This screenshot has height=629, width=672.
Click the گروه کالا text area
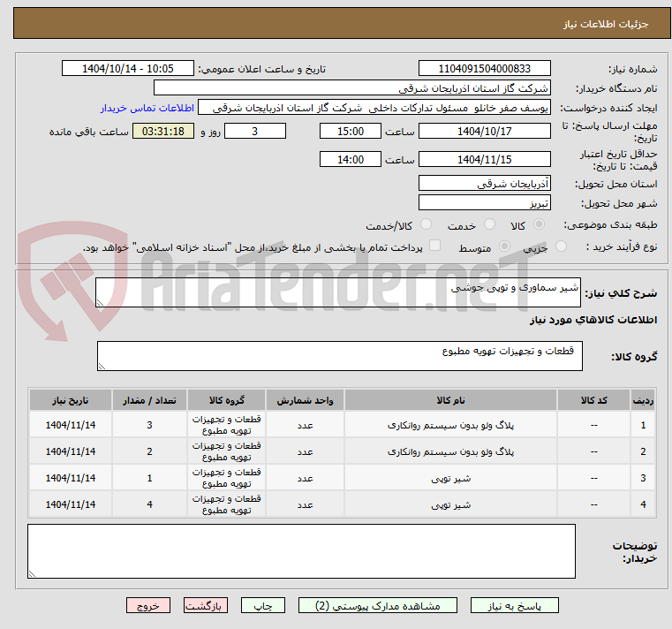(340, 356)
